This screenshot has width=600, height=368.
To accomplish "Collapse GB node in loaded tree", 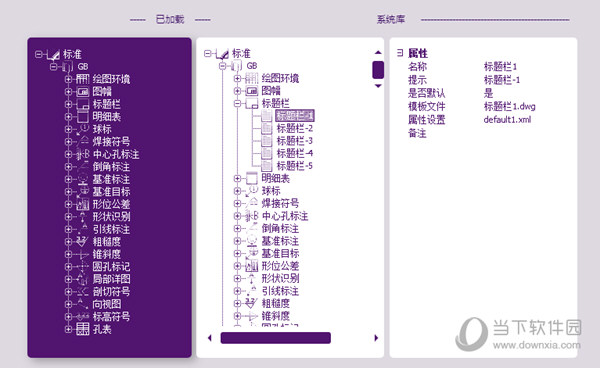I will pyautogui.click(x=54, y=67).
